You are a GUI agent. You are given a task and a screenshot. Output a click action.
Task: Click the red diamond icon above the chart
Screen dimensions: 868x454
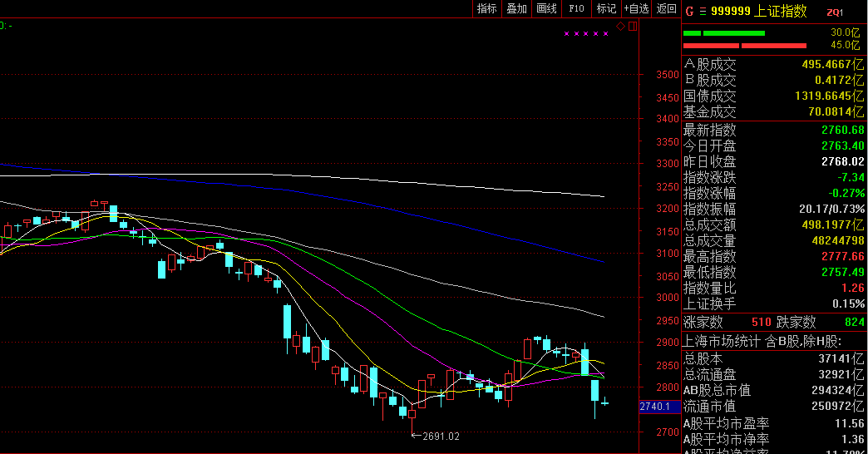(621, 27)
